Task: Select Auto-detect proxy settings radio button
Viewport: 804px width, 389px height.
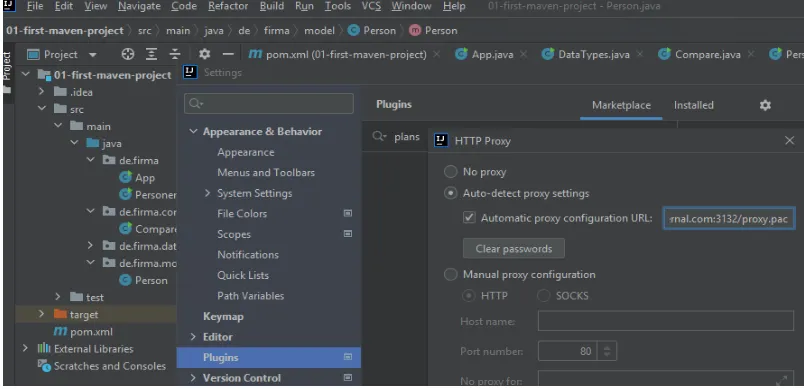Action: coord(450,193)
